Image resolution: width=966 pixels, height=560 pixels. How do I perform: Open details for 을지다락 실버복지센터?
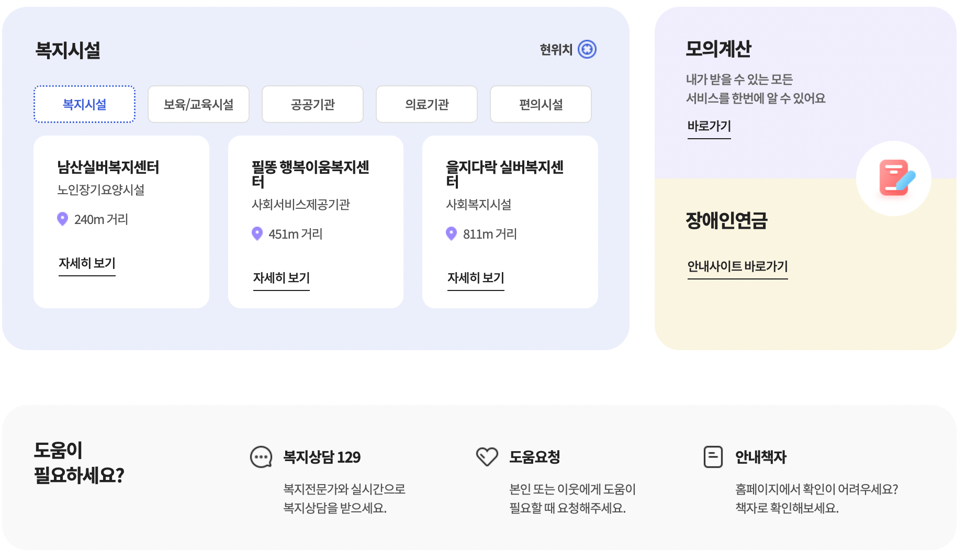pyautogui.click(x=476, y=278)
